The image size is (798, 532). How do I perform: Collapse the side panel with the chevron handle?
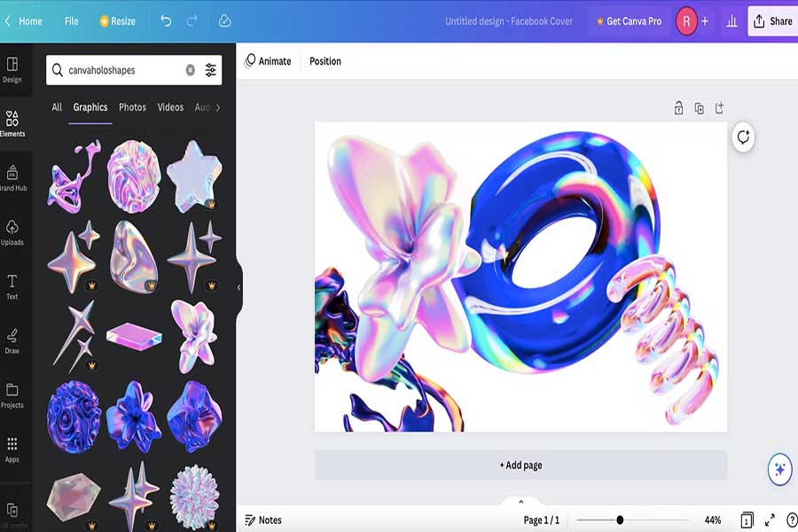[x=239, y=287]
